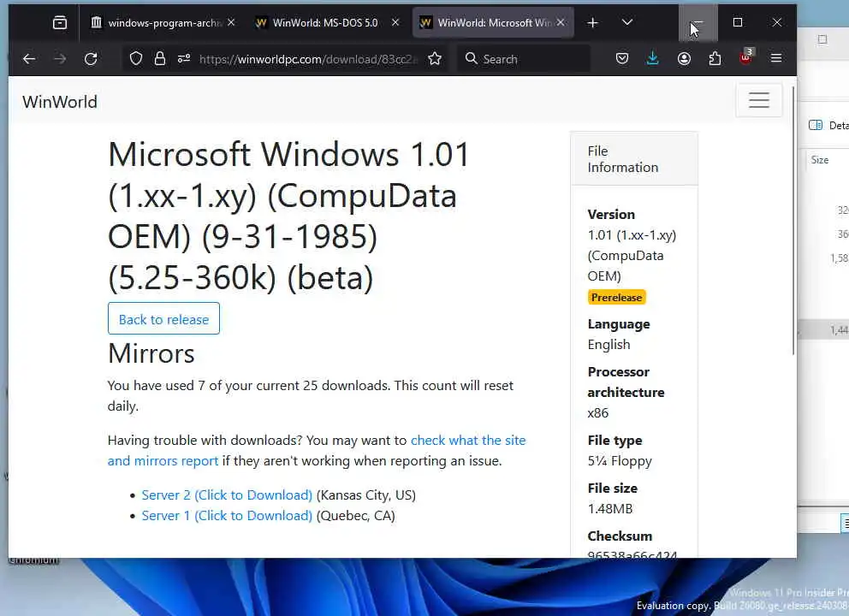Go forward one page
This screenshot has width=849, height=616.
[60, 58]
